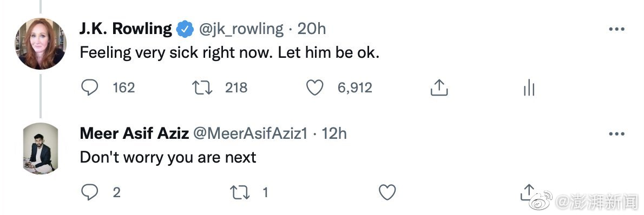Reply to Meer Asif Aziz's tweet
This screenshot has width=644, height=215.
click(89, 192)
